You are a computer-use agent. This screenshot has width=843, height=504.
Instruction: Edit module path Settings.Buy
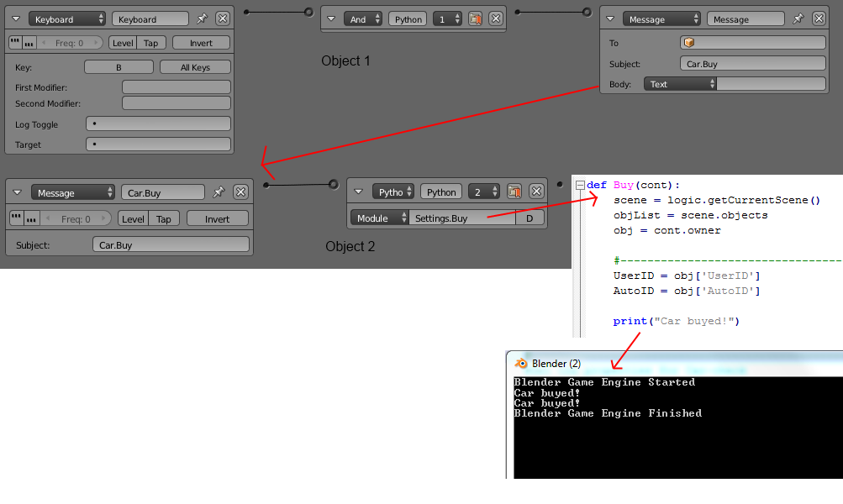(x=461, y=218)
